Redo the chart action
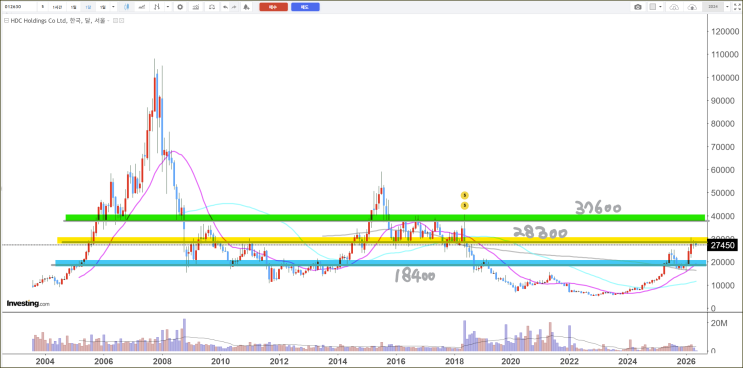743x368 pixels. [x=234, y=7]
